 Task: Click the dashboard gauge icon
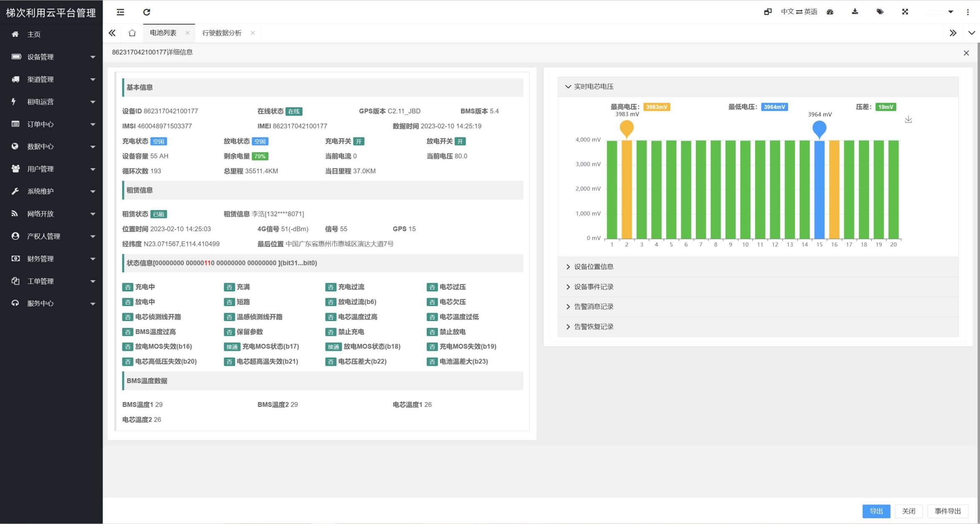830,12
